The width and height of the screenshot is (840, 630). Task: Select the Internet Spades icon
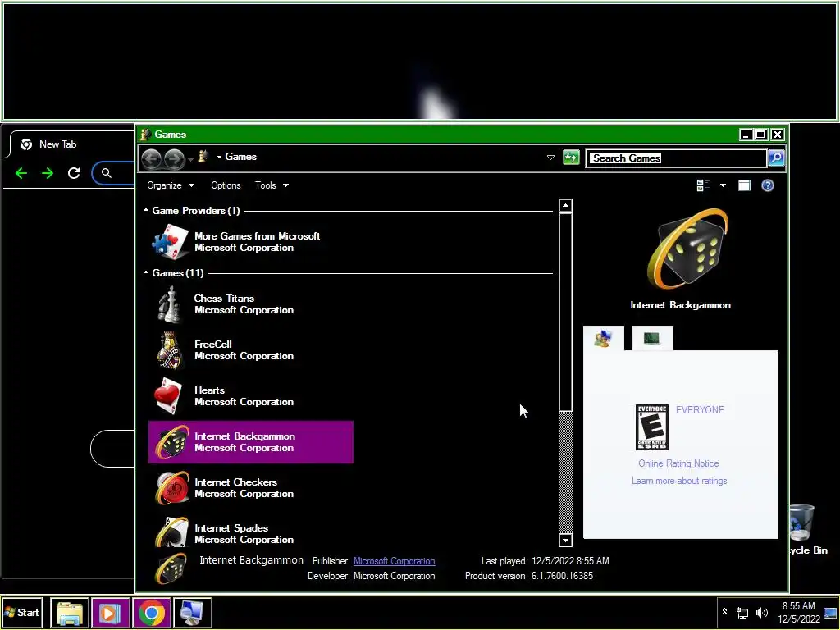tap(171, 532)
